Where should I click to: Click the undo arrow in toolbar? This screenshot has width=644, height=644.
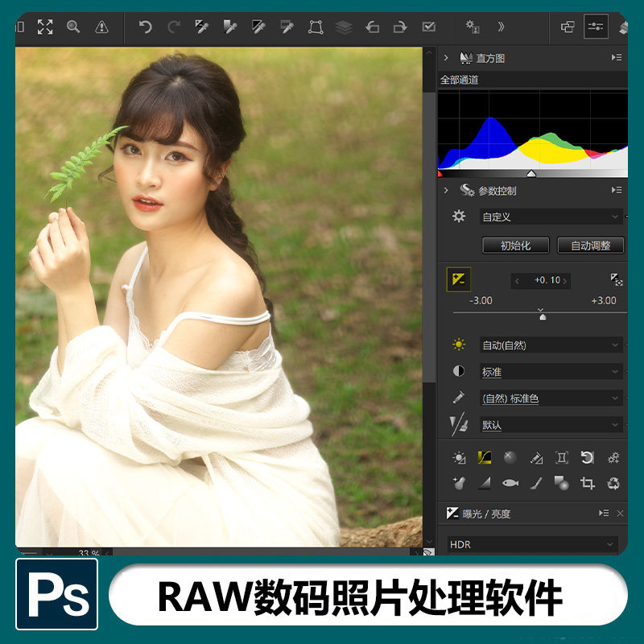click(x=145, y=27)
